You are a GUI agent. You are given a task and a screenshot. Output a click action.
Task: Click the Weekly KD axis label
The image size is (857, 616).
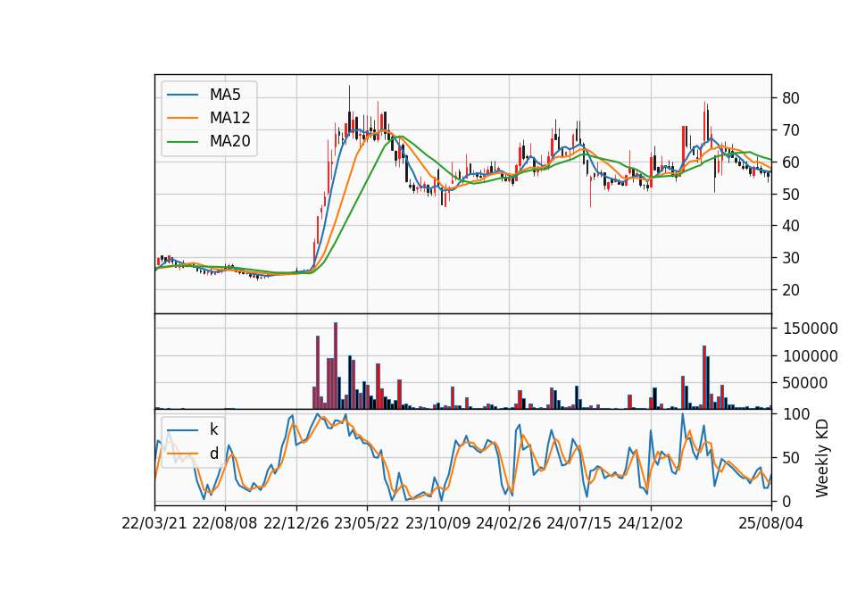821,457
